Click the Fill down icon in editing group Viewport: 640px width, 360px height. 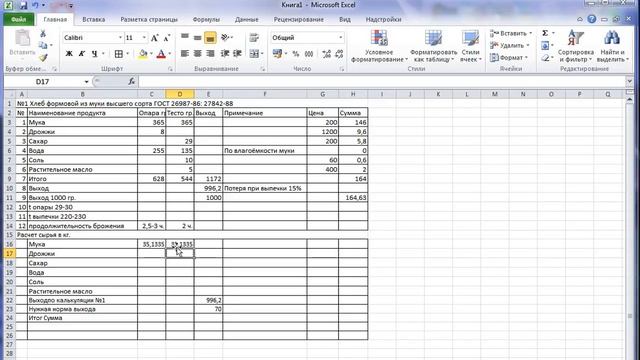pyautogui.click(x=545, y=45)
